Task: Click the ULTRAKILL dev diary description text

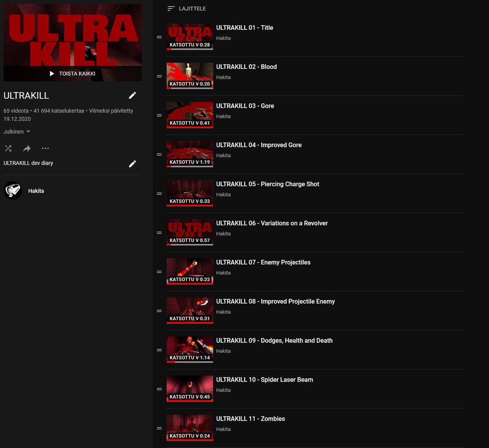Action: (x=28, y=163)
